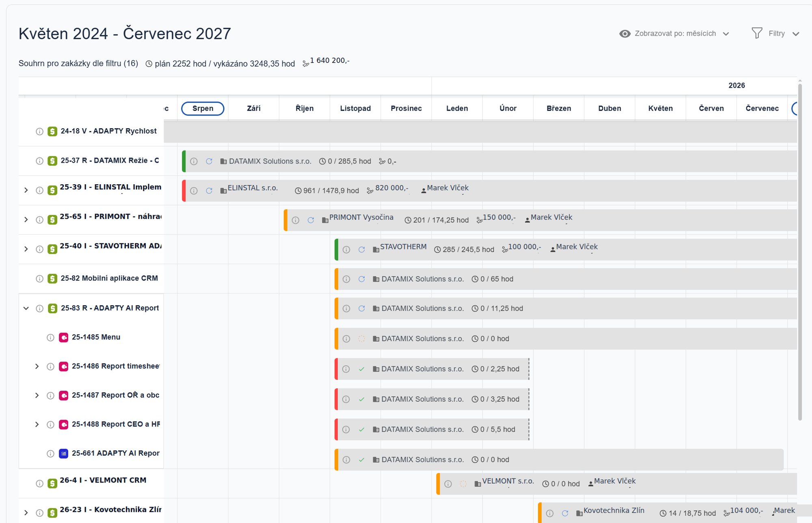Open the 25-661 ADAPTY AI Report item
This screenshot has width=812, height=523.
point(116,453)
